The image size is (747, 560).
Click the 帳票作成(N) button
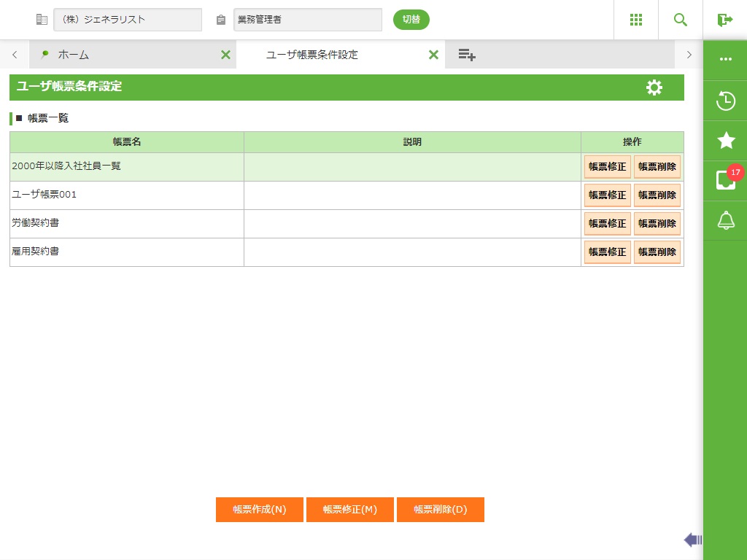260,510
